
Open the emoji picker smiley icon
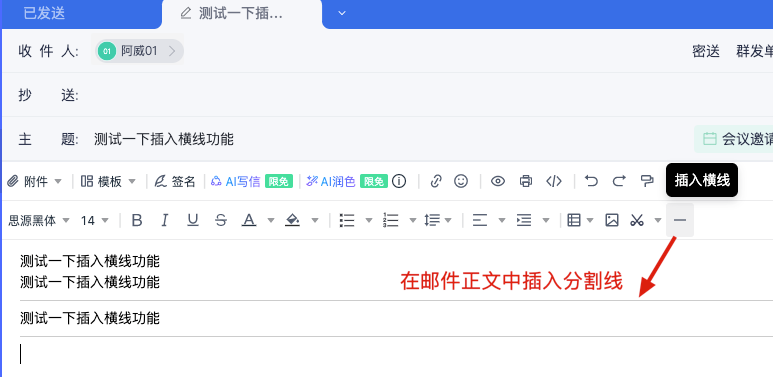click(461, 181)
